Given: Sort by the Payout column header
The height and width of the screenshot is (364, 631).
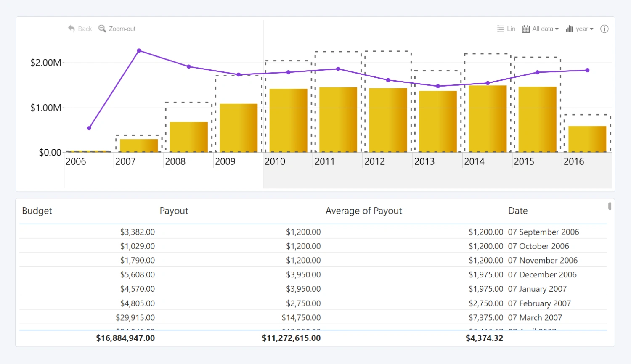Looking at the screenshot, I should click(174, 211).
